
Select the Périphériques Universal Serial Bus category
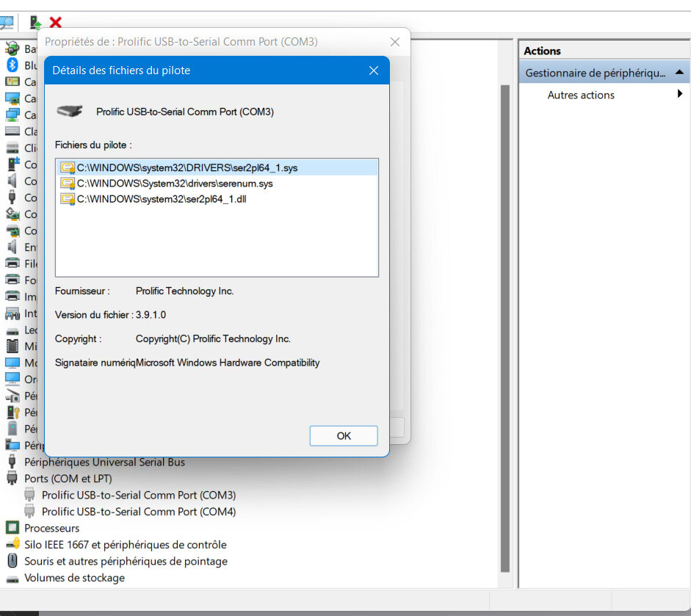click(x=104, y=462)
